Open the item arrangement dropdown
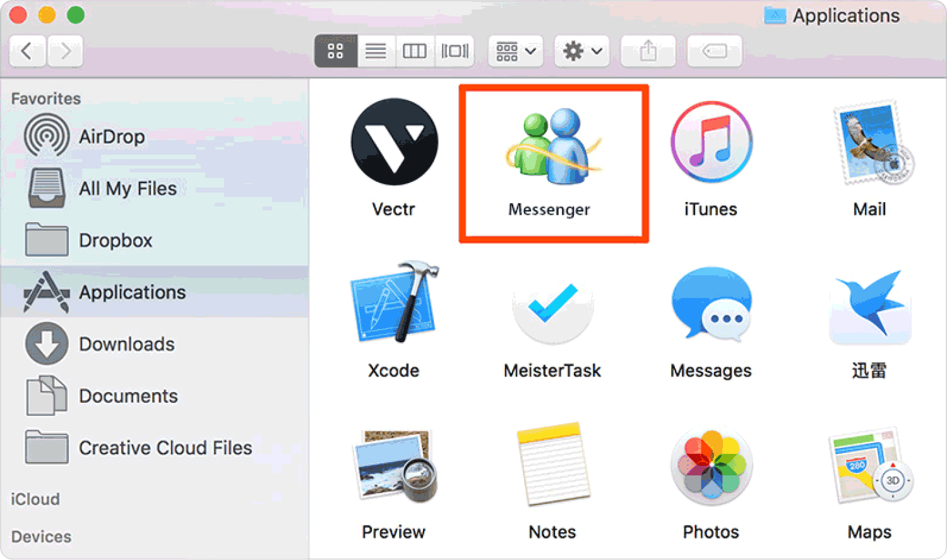 coord(516,51)
